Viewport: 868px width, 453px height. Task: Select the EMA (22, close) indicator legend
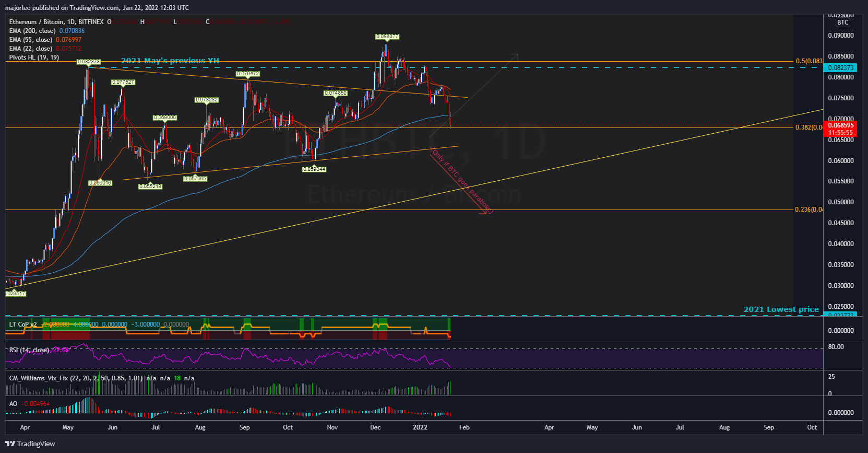(x=31, y=49)
